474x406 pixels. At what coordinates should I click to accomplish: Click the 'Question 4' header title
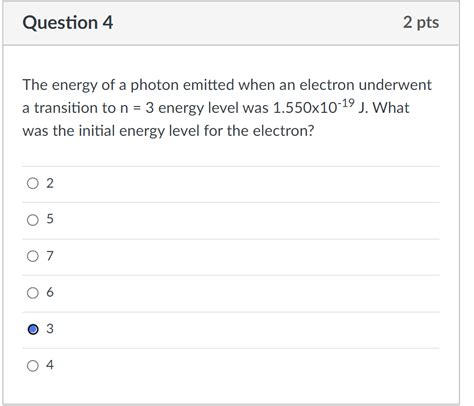click(x=68, y=23)
